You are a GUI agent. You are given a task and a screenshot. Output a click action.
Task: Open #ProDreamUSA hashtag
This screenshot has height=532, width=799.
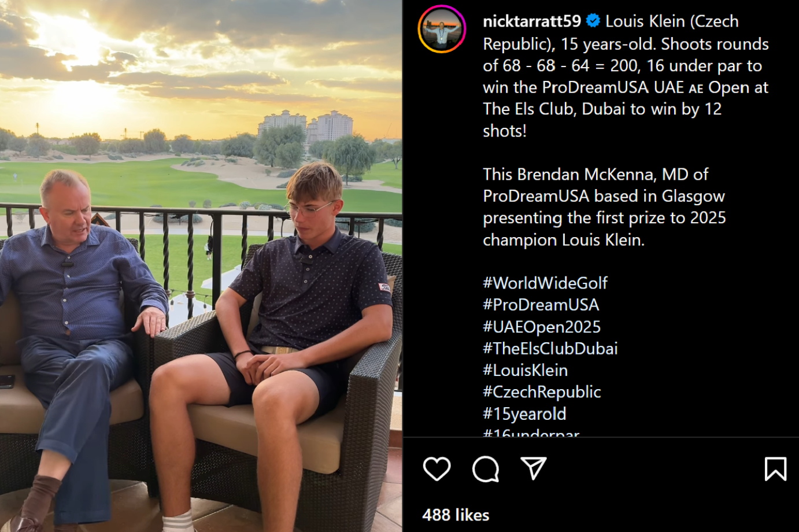[x=541, y=305]
